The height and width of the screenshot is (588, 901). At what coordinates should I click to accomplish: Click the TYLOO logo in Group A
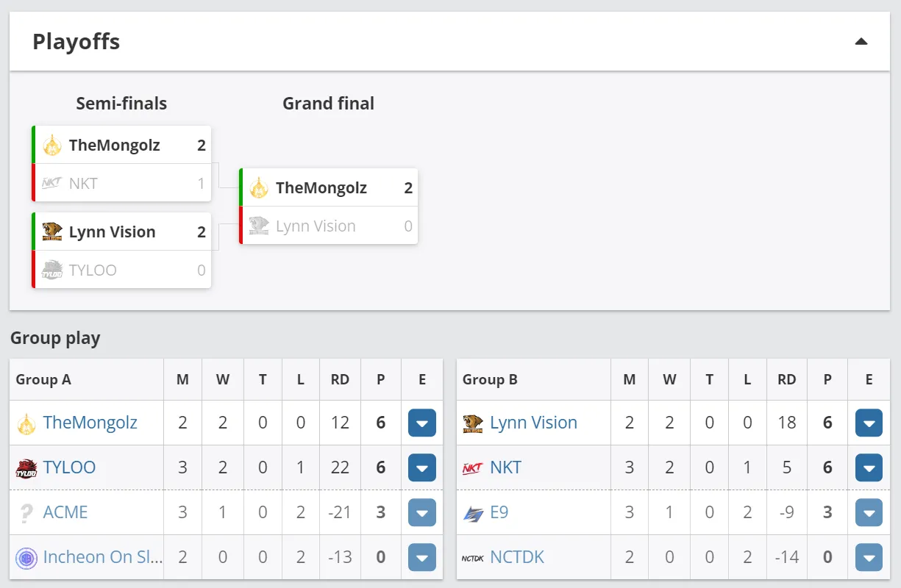coord(26,468)
